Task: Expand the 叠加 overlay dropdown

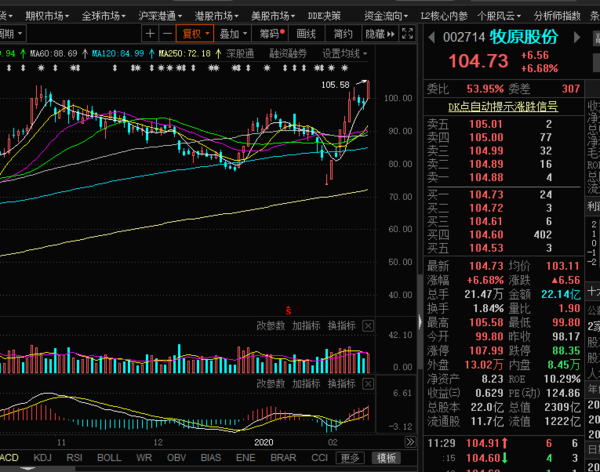Action: (x=232, y=33)
